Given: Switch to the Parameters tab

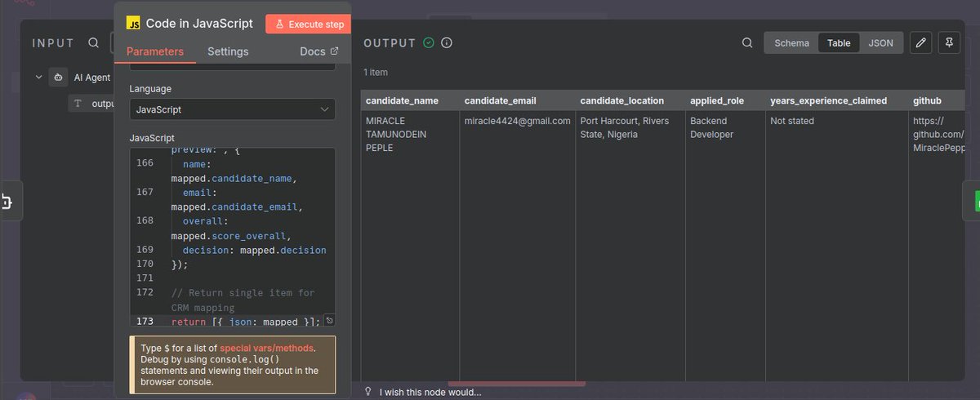Looking at the screenshot, I should pos(155,51).
